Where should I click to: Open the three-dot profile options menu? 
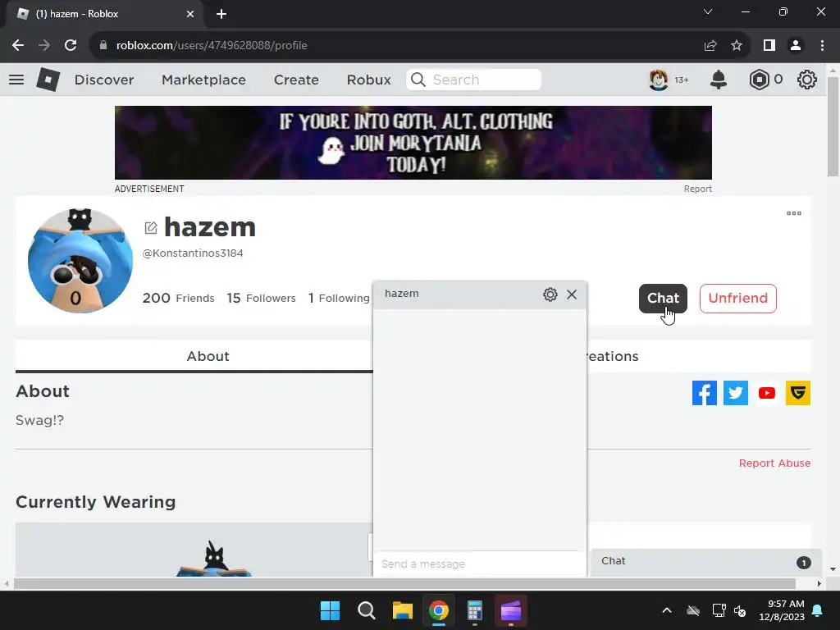[794, 213]
